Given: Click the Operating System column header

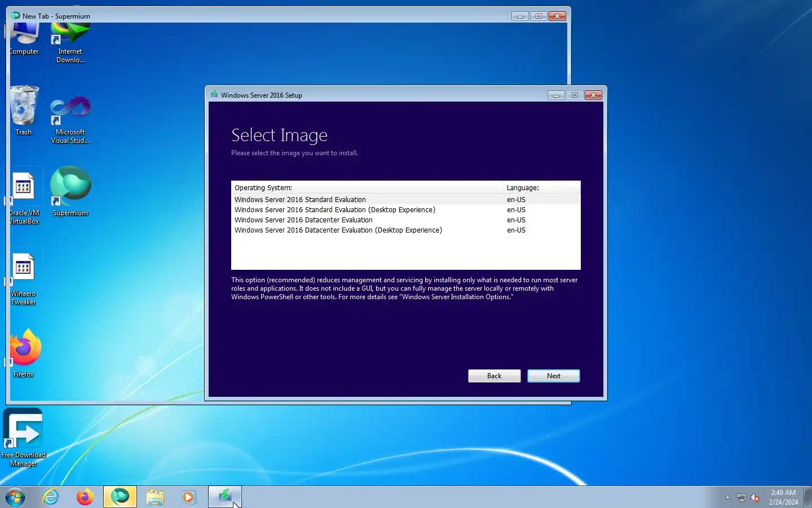Looking at the screenshot, I should 367,187.
